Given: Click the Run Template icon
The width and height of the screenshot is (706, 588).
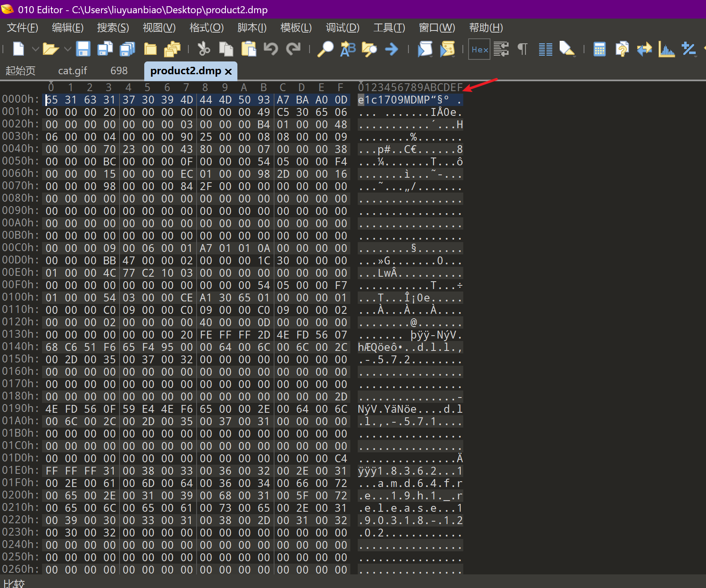Looking at the screenshot, I should pos(448,49).
